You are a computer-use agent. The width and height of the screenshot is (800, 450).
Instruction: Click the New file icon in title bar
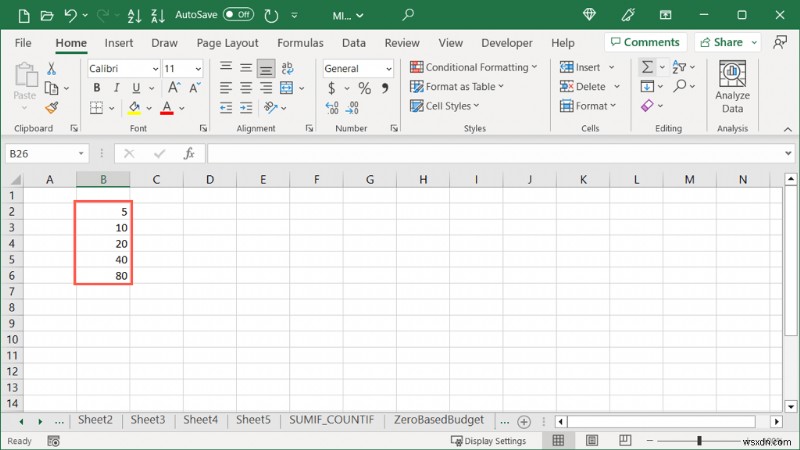pyautogui.click(x=23, y=15)
